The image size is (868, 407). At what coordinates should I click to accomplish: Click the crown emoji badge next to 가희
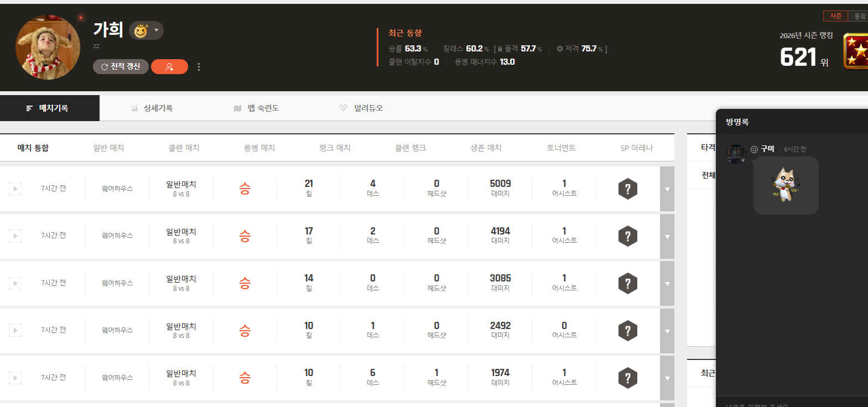coord(146,30)
